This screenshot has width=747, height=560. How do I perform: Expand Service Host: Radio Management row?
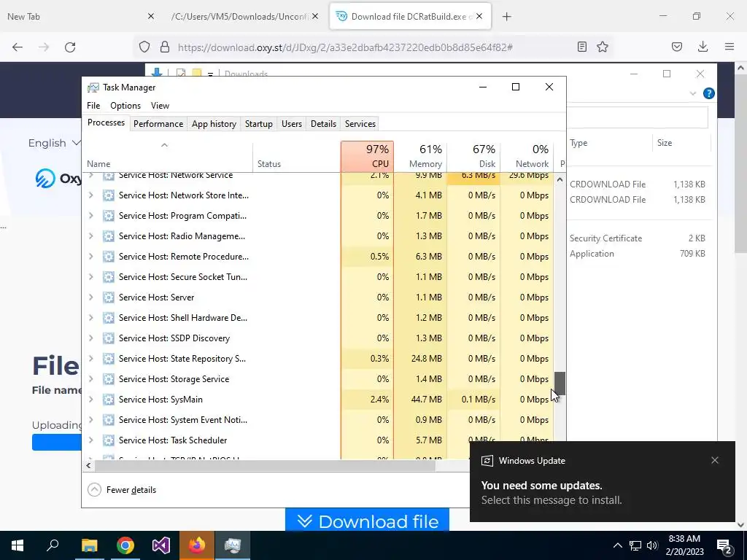pos(90,236)
